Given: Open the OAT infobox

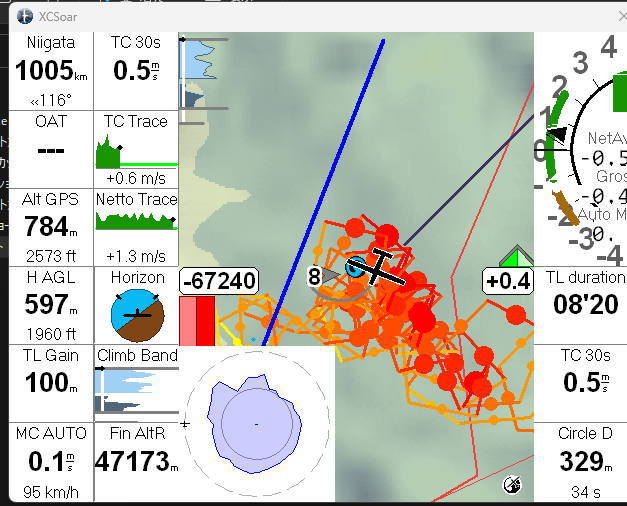Looking at the screenshot, I should (51, 149).
